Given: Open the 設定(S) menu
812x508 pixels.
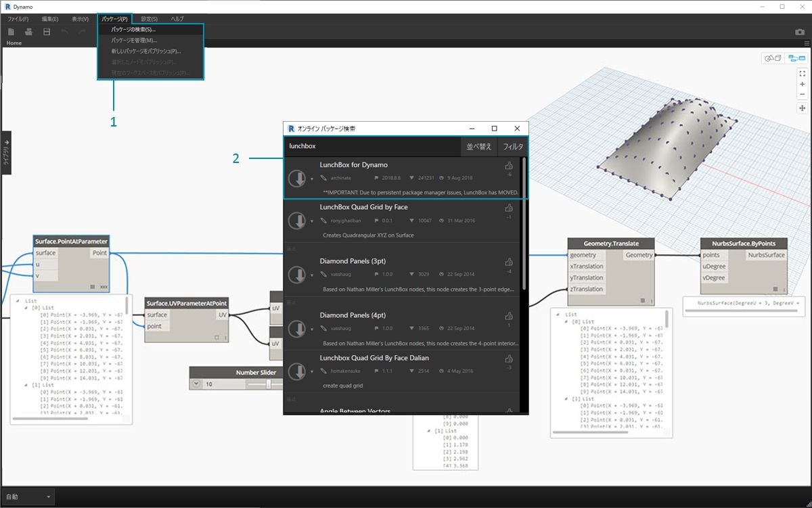Looking at the screenshot, I should [150, 18].
